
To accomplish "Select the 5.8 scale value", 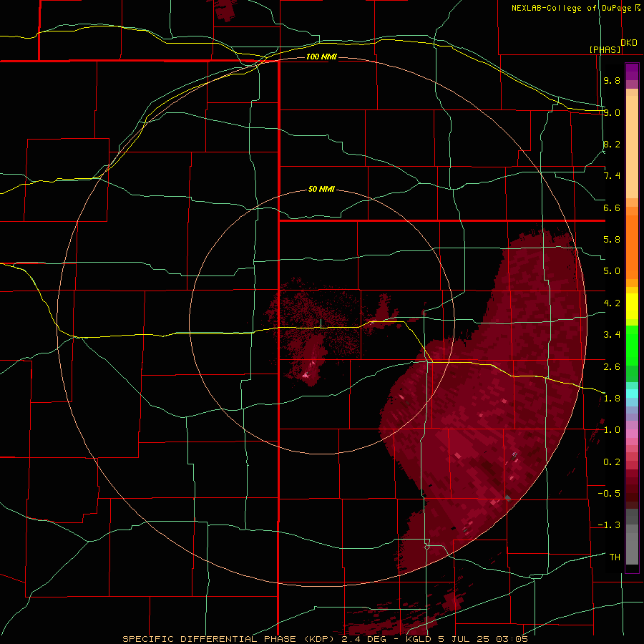I will (612, 240).
